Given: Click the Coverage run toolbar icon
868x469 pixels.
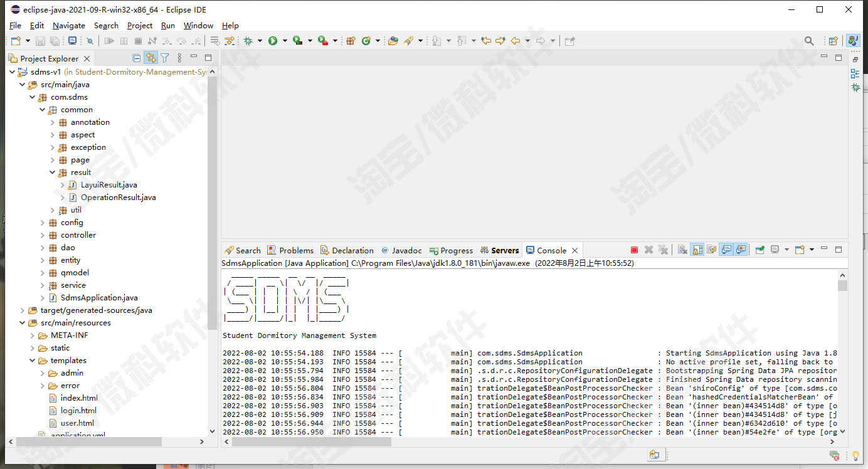Looking at the screenshot, I should 298,41.
